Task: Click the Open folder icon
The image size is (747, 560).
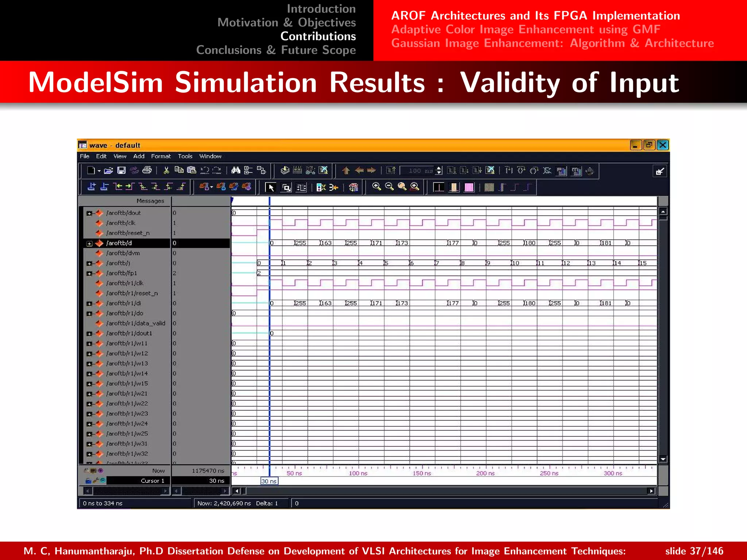Action: coord(108,170)
